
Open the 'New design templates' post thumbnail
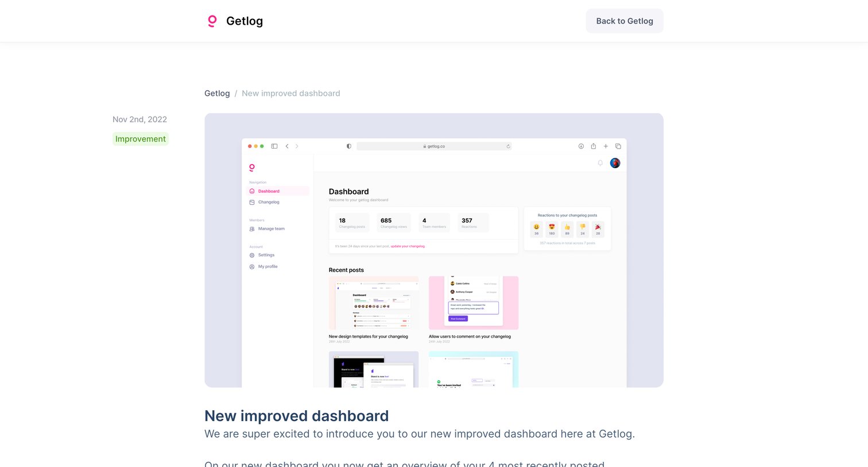[374, 303]
